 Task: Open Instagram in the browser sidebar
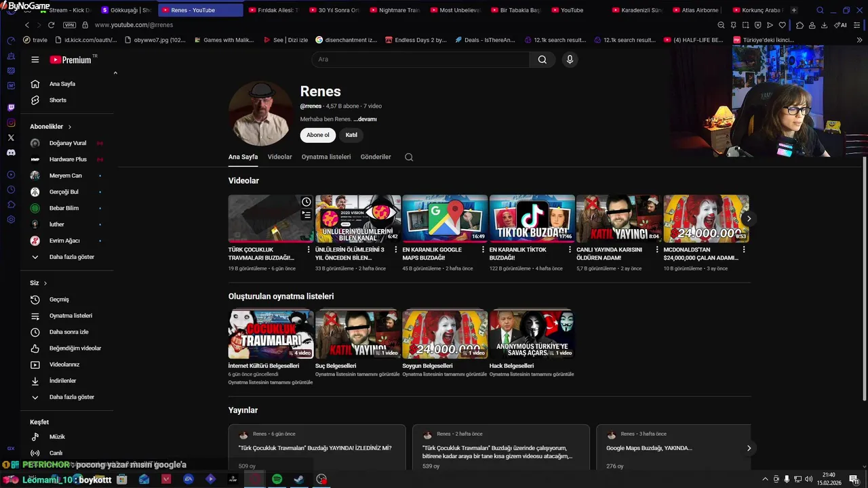coord(11,123)
